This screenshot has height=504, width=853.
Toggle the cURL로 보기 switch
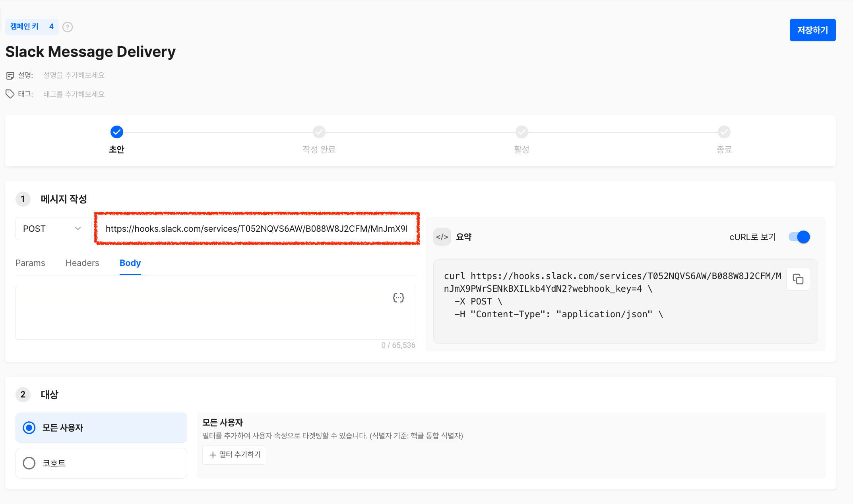coord(799,237)
